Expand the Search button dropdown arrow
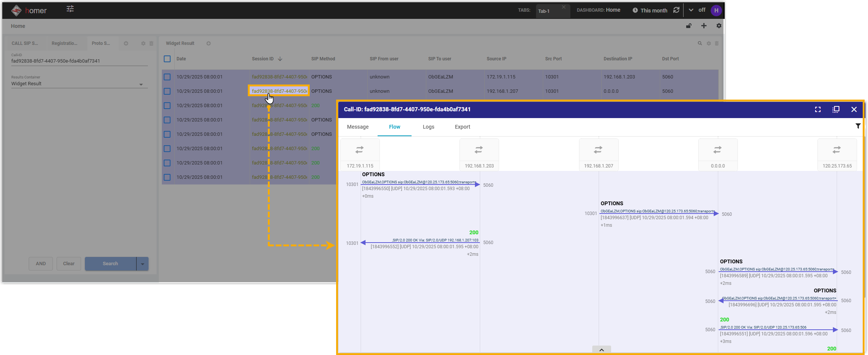Viewport: 868px width, 355px height. tap(143, 264)
